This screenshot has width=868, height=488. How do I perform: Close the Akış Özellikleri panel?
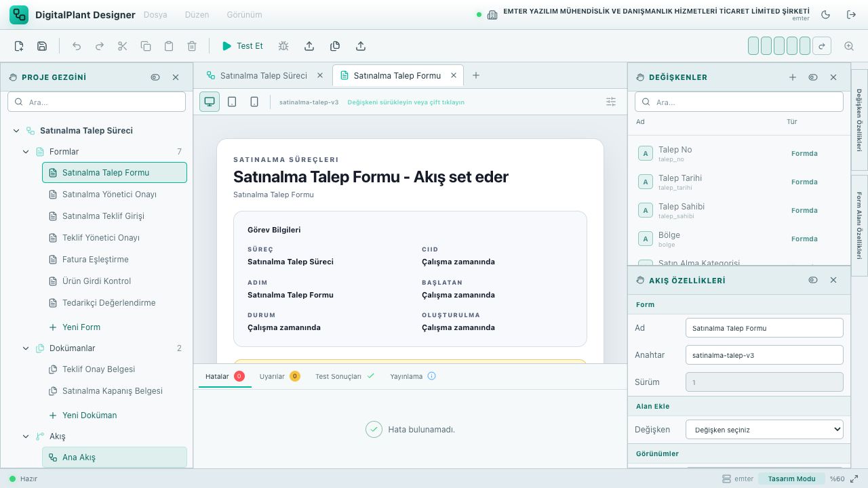tap(833, 280)
